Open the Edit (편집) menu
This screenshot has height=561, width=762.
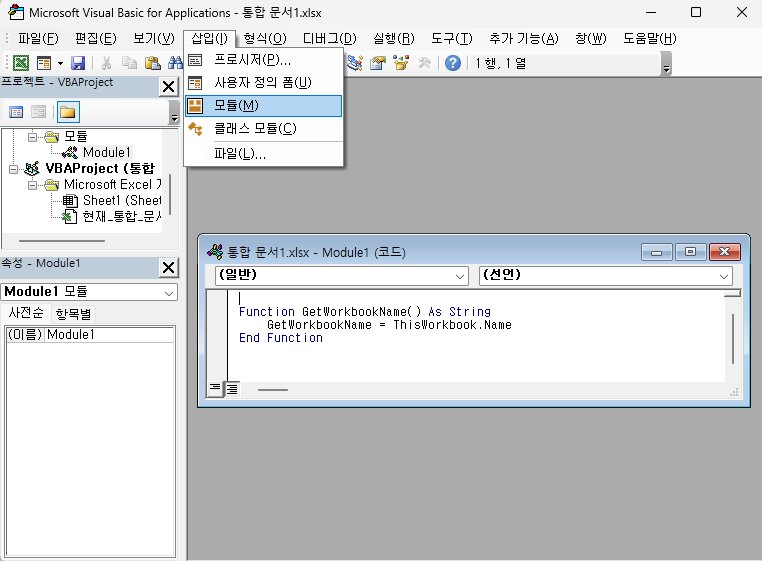pos(96,38)
